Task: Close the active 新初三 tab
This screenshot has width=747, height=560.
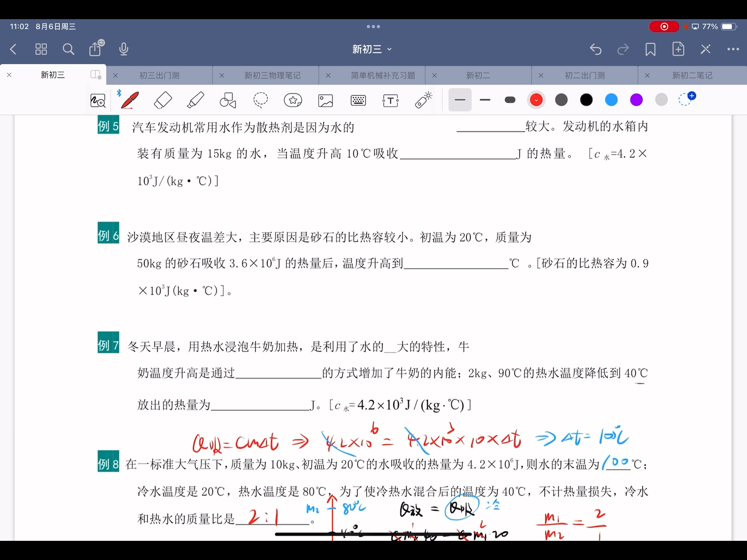Action: tap(9, 75)
